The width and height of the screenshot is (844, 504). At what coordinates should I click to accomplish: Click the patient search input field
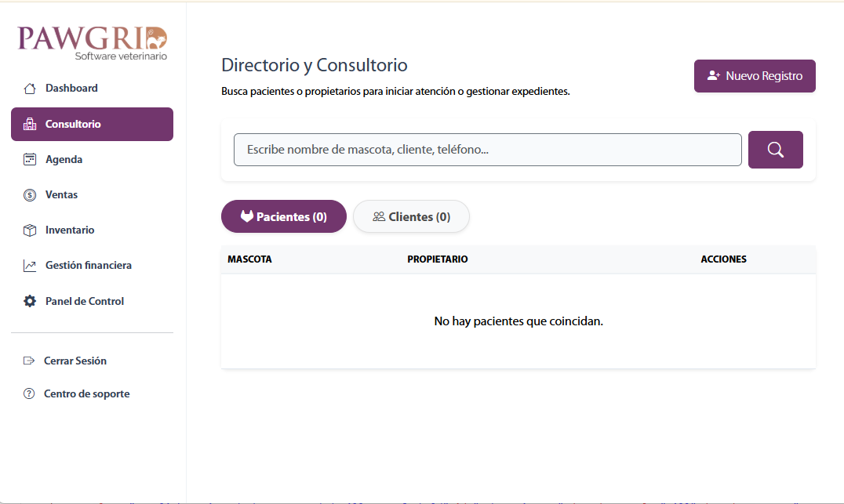pyautogui.click(x=486, y=149)
